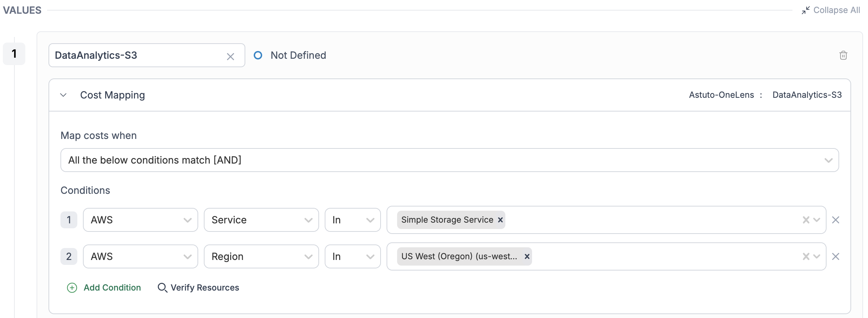868x318 pixels.
Task: Delete value 1 with trash icon
Action: (843, 55)
